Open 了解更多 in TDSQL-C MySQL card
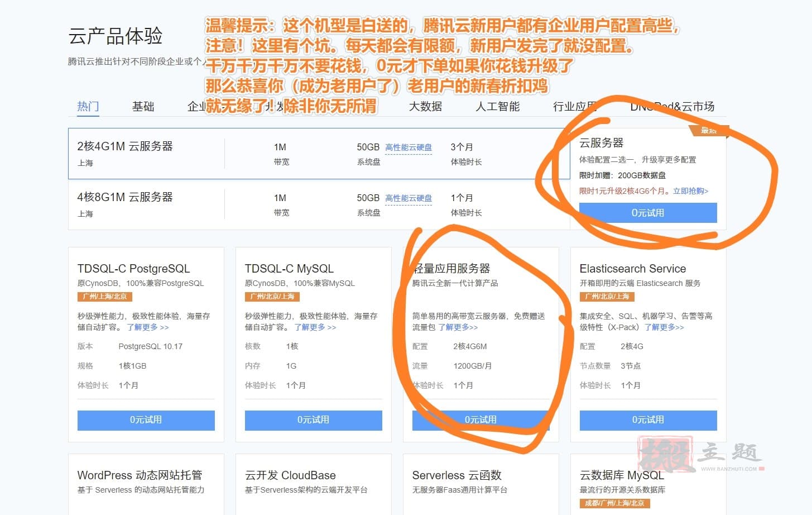 point(315,327)
